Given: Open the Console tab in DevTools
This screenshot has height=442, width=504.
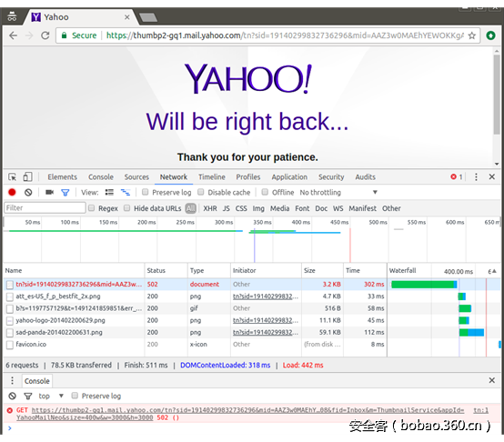Looking at the screenshot, I should pyautogui.click(x=101, y=177).
